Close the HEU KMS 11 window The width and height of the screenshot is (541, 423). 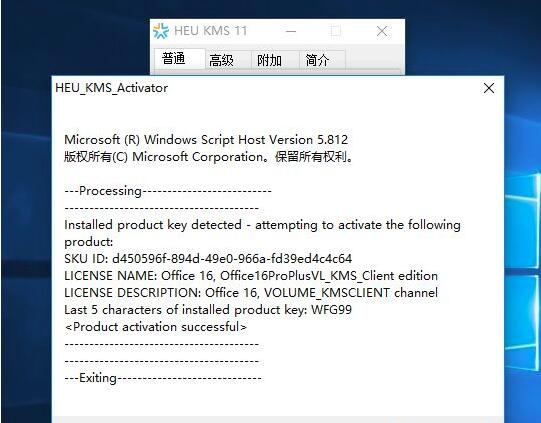382,31
